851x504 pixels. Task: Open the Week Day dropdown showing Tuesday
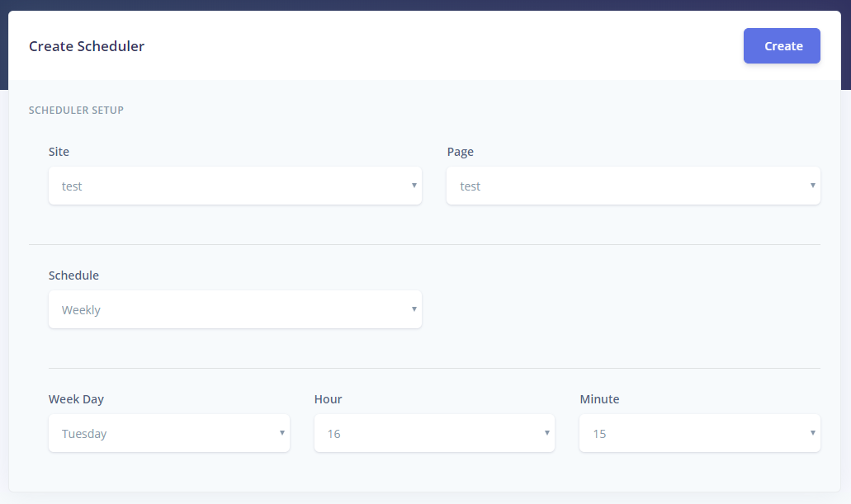coord(169,433)
